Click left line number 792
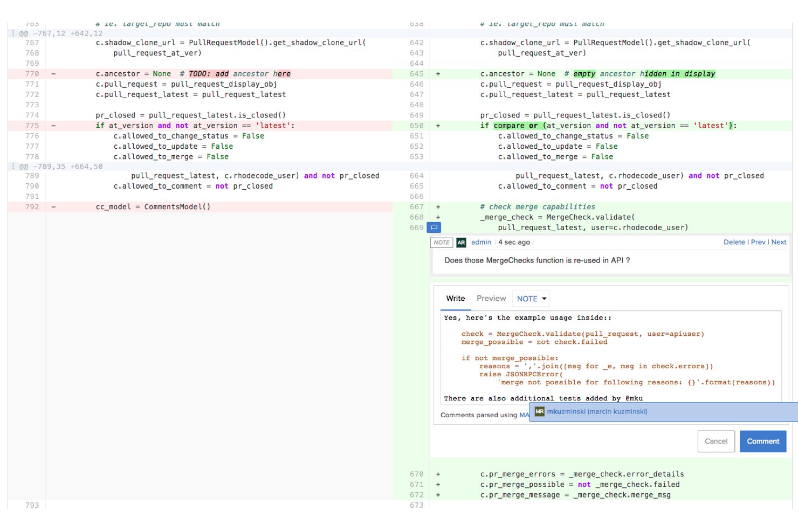The width and height of the screenshot is (798, 532). click(32, 207)
